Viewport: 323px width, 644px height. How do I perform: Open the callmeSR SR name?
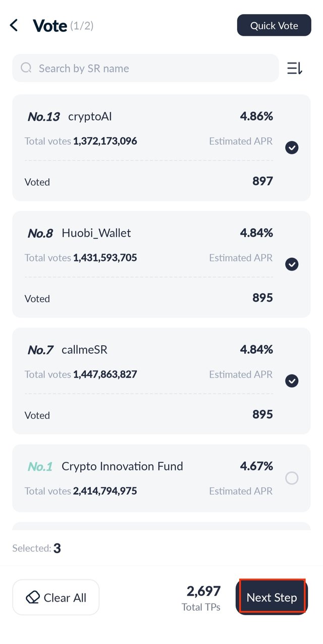pyautogui.click(x=84, y=350)
